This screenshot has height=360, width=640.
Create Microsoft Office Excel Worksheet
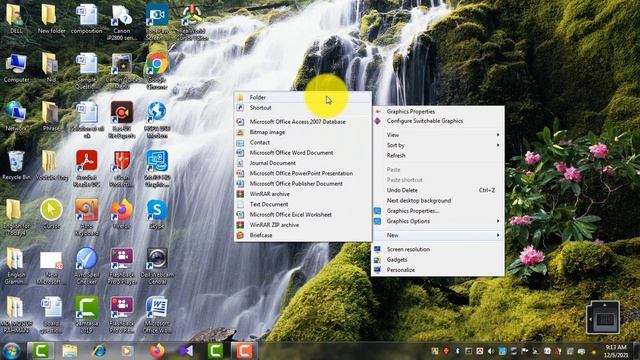[x=302, y=214]
